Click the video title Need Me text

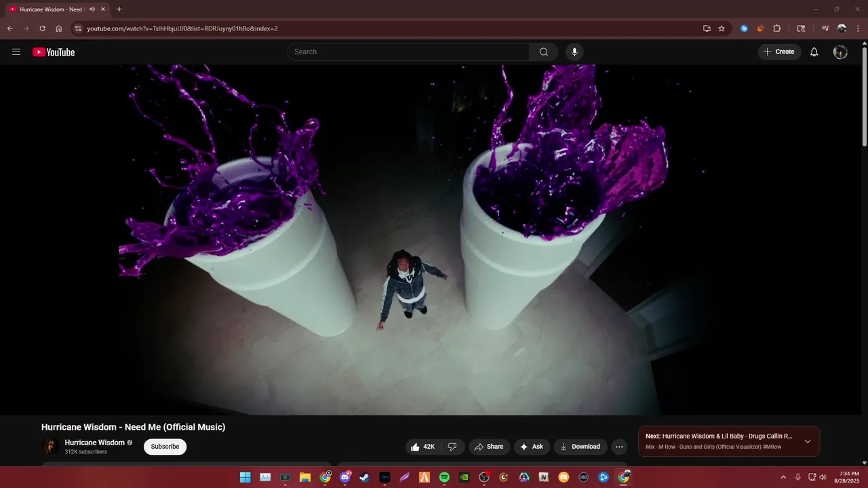pos(133,427)
